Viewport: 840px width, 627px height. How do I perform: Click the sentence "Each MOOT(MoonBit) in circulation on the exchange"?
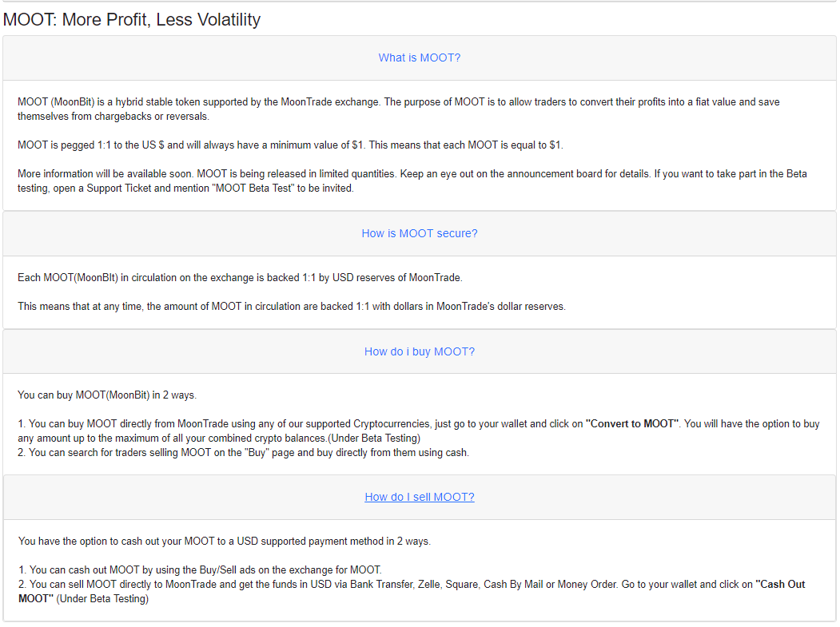click(x=240, y=277)
